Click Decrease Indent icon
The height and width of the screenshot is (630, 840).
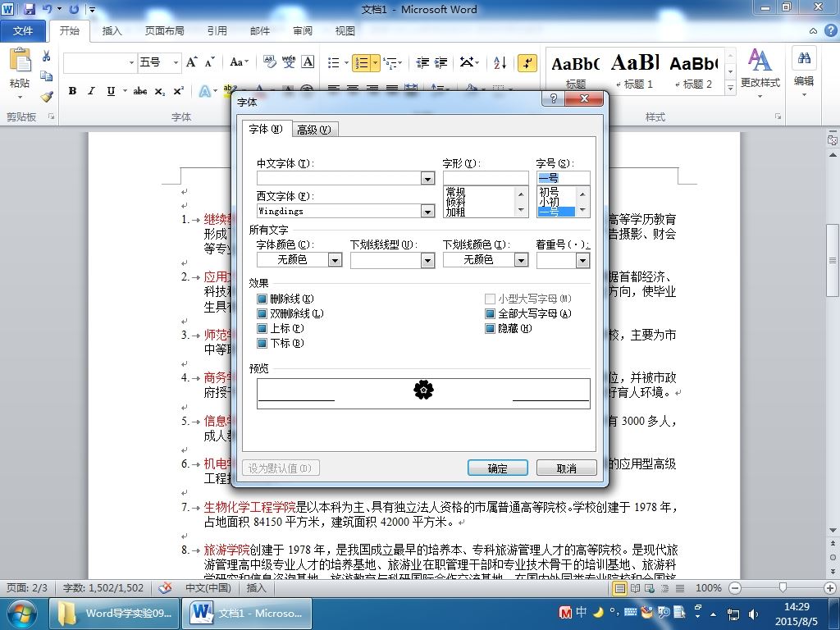(422, 62)
